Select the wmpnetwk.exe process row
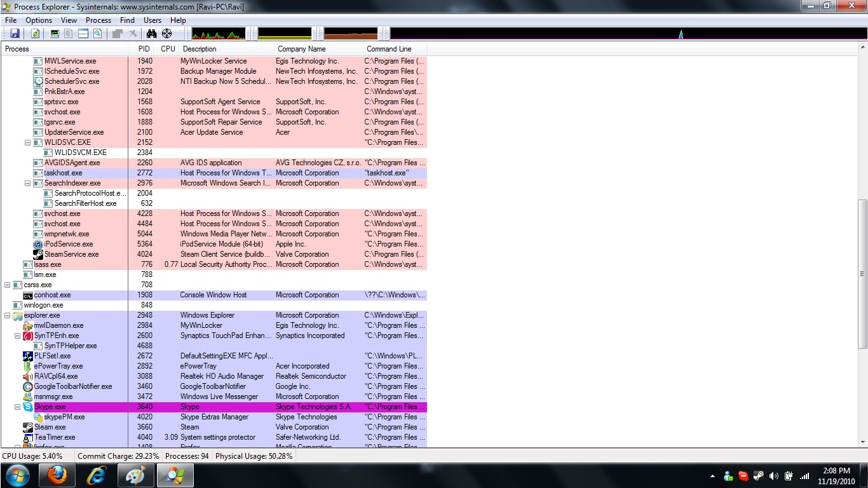The height and width of the screenshot is (488, 868). [x=214, y=234]
